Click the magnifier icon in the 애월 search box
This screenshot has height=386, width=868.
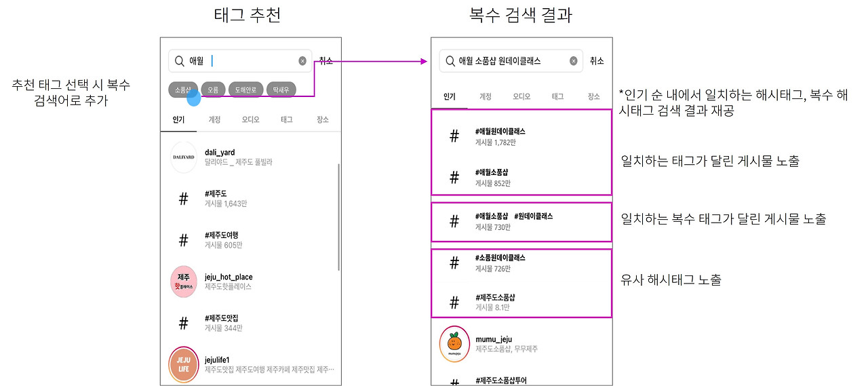click(x=180, y=61)
